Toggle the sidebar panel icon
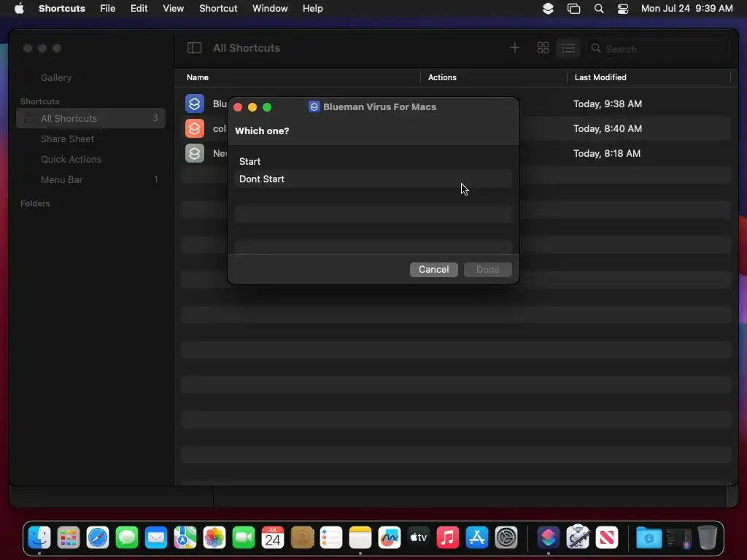The width and height of the screenshot is (747, 560). point(194,47)
